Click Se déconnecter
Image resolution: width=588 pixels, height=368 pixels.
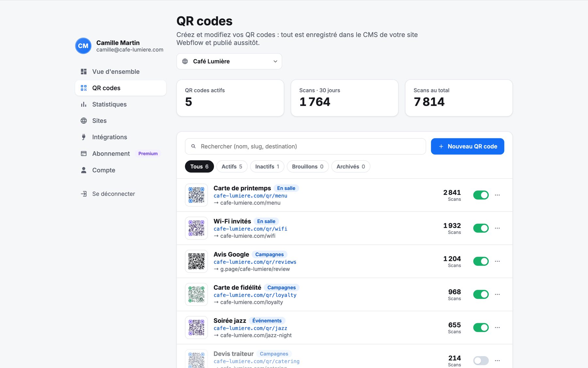coord(121,194)
